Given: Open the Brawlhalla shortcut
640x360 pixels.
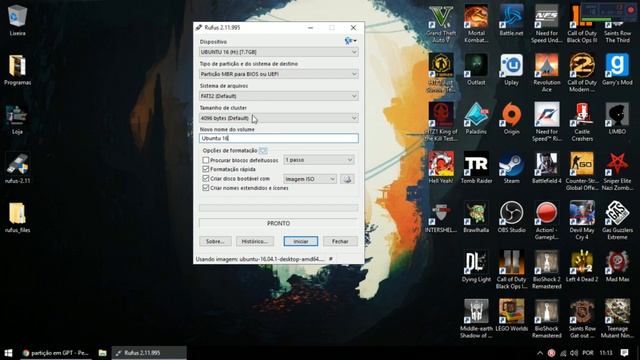Looking at the screenshot, I should 476,217.
